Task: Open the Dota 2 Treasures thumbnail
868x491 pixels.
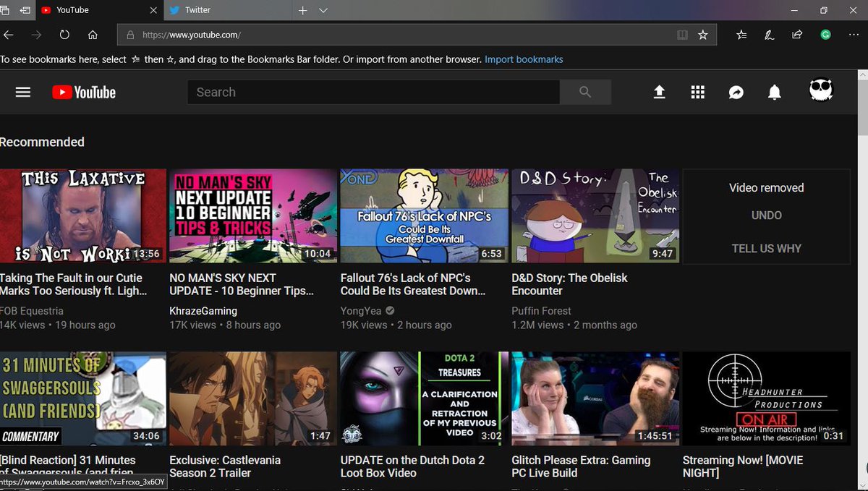Action: [x=425, y=398]
